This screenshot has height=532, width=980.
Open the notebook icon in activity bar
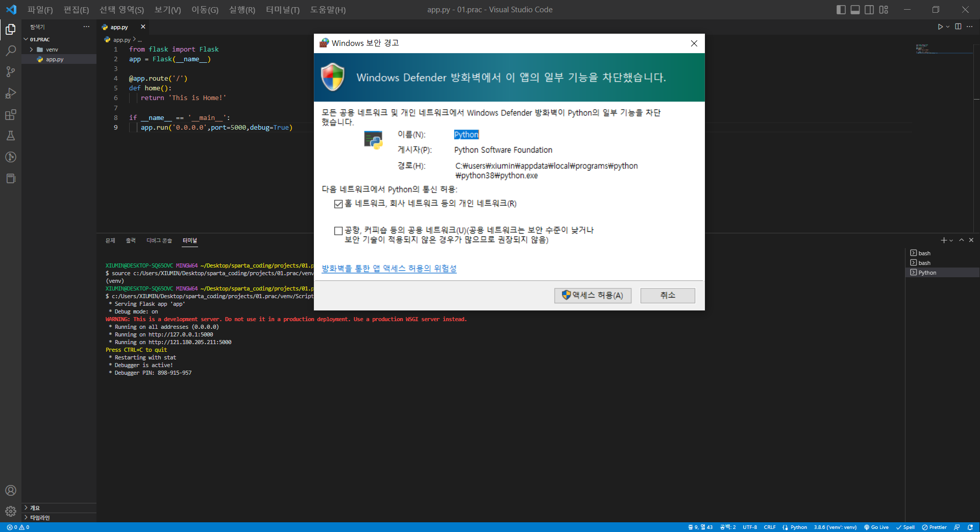[10, 179]
